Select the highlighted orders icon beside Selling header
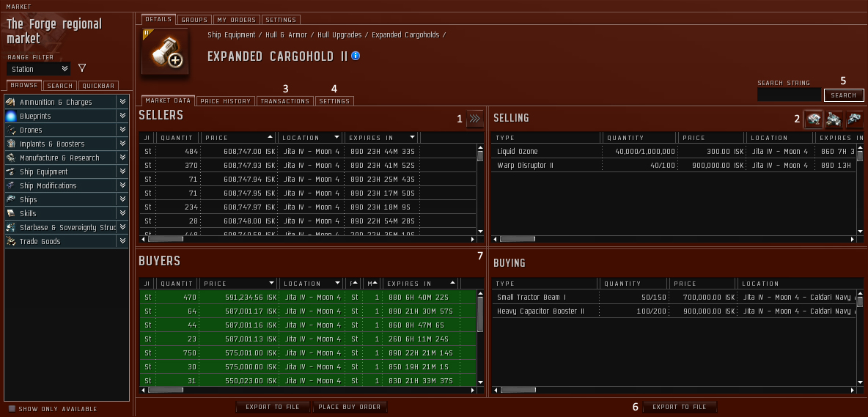 813,118
